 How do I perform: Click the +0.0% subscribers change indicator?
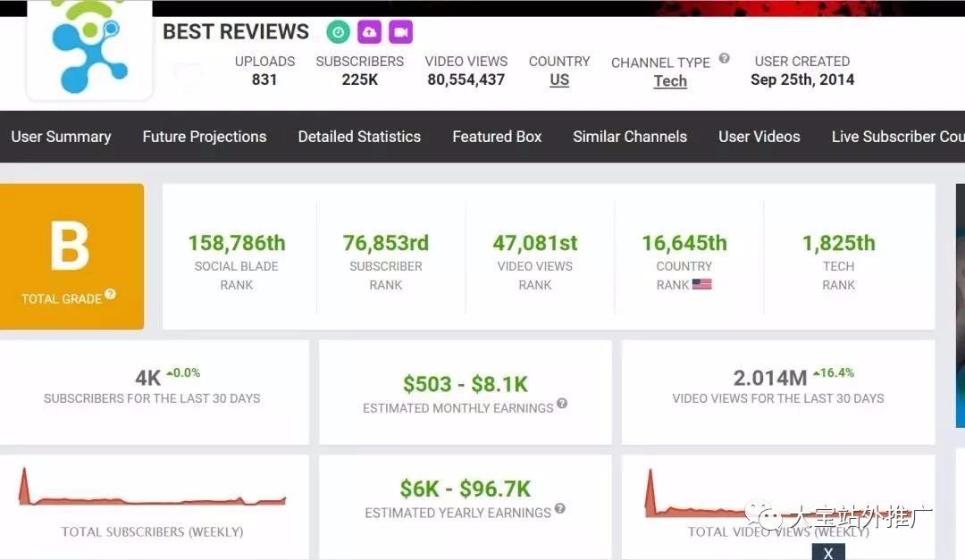tap(183, 373)
